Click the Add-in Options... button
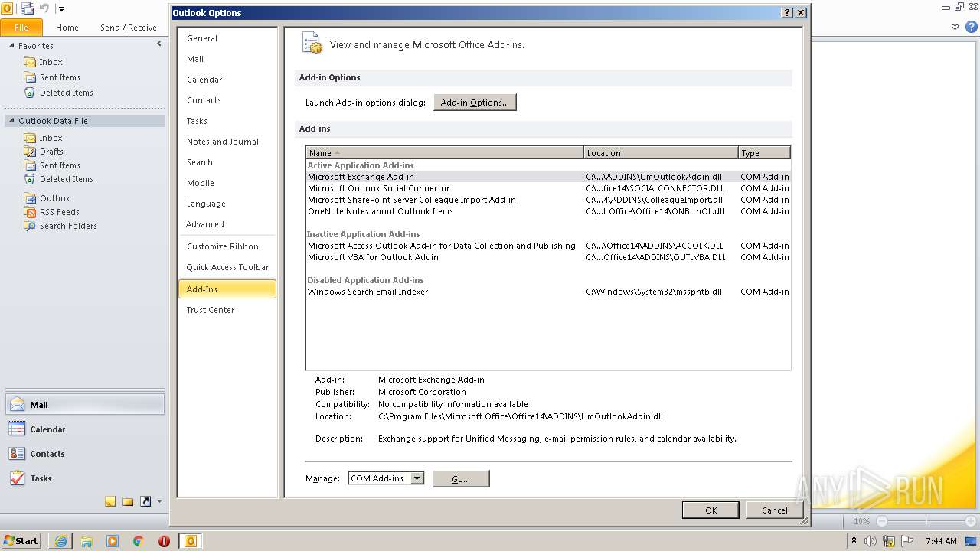The width and height of the screenshot is (980, 551). 475,103
